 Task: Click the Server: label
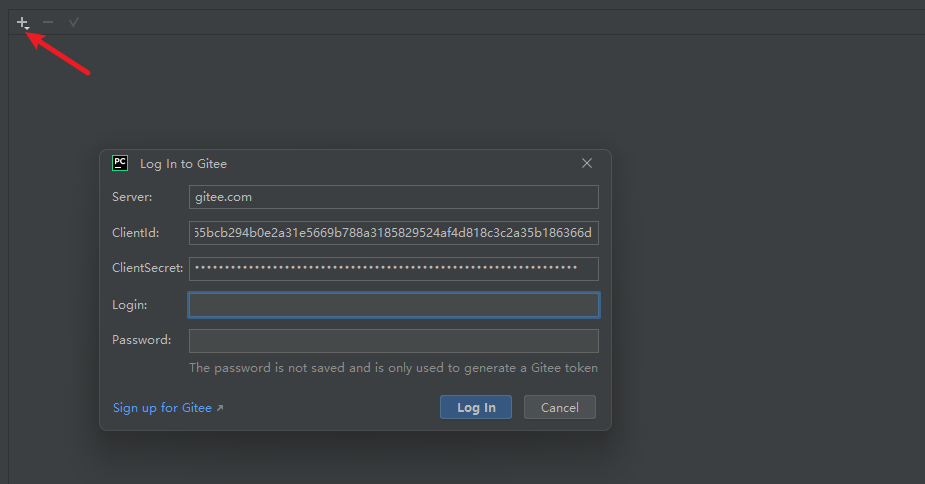coord(132,197)
